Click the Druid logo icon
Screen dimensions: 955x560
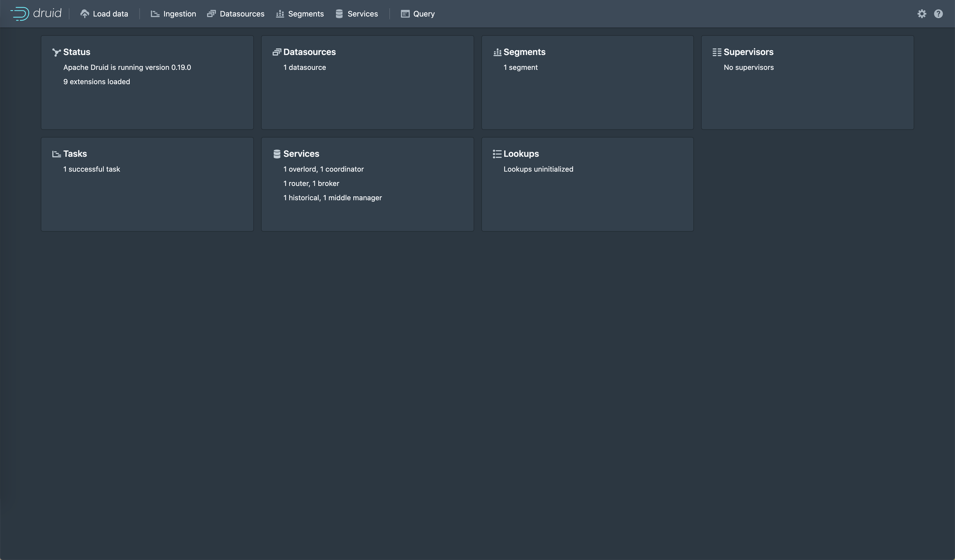pyautogui.click(x=20, y=14)
